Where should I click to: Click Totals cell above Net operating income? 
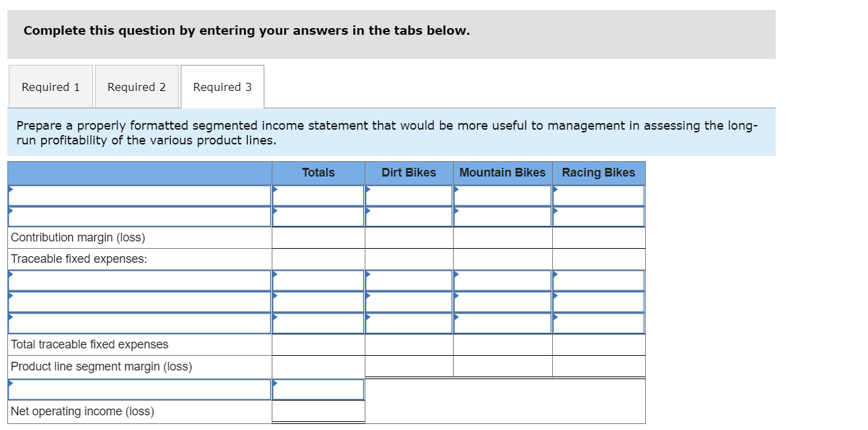318,389
